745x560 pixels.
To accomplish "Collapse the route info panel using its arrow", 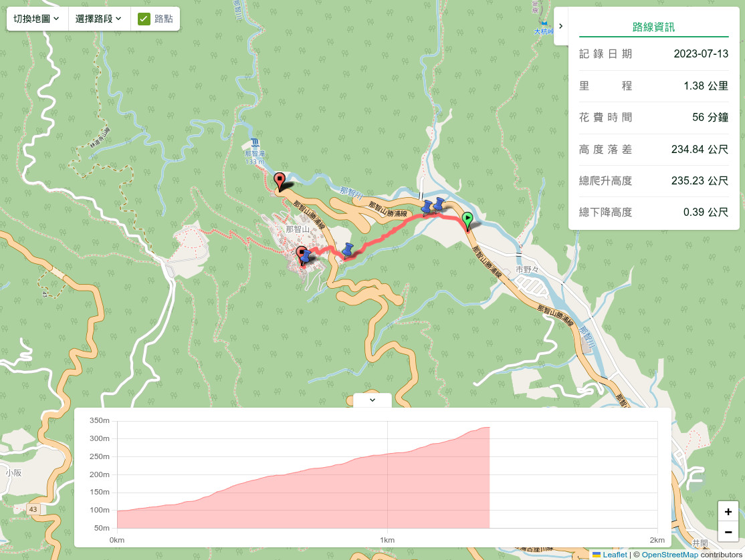I will point(561,26).
